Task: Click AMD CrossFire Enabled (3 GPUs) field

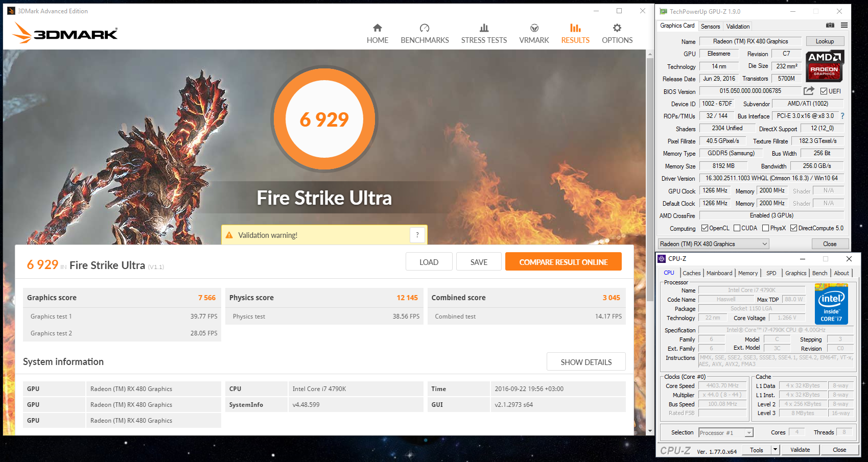Action: pyautogui.click(x=771, y=215)
